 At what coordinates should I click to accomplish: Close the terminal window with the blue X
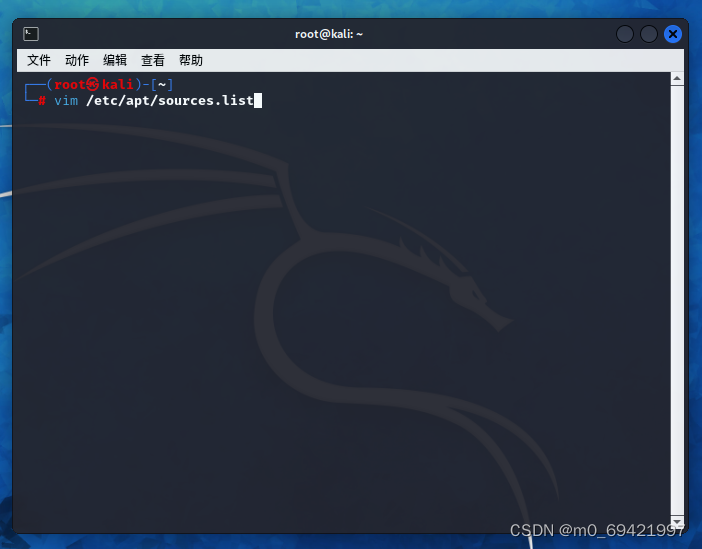(x=672, y=34)
